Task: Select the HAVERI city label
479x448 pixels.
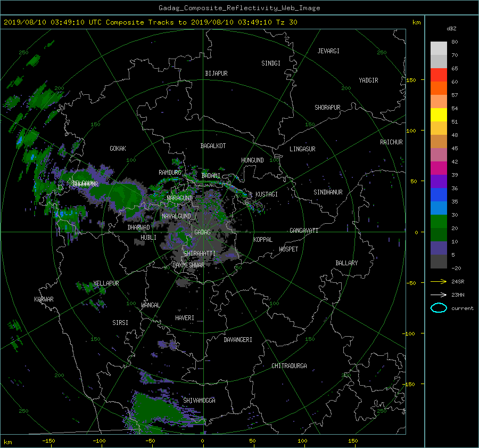Action: coord(185,319)
